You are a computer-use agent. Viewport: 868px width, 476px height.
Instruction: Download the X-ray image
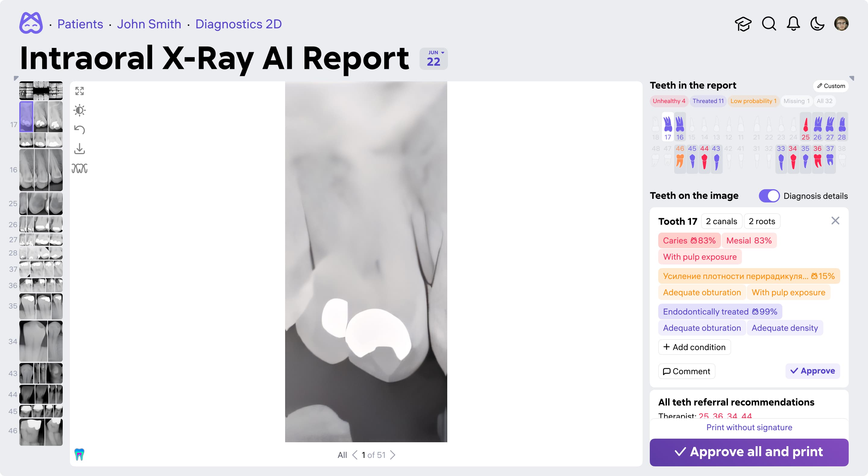(x=80, y=149)
